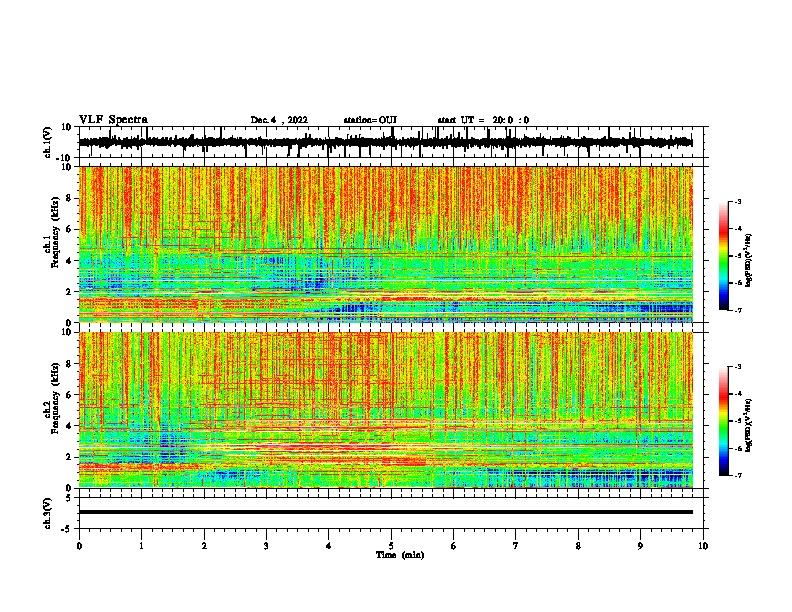792x612 pixels.
Task: Click tick label "4" on the time axis
Action: tap(329, 546)
